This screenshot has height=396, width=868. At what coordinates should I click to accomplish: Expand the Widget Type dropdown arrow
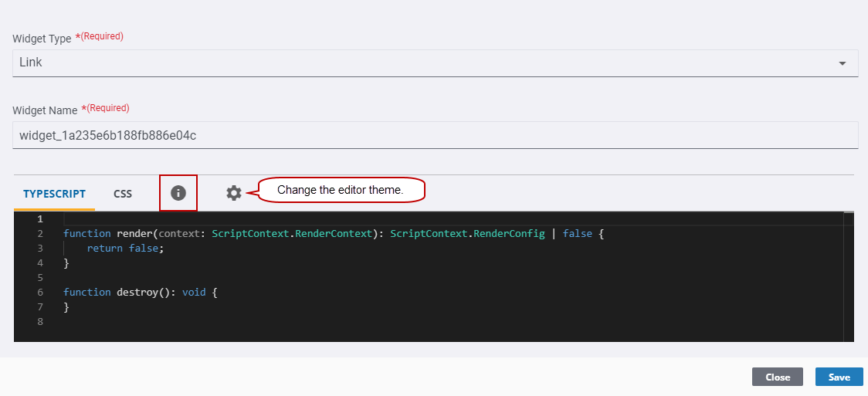point(842,63)
